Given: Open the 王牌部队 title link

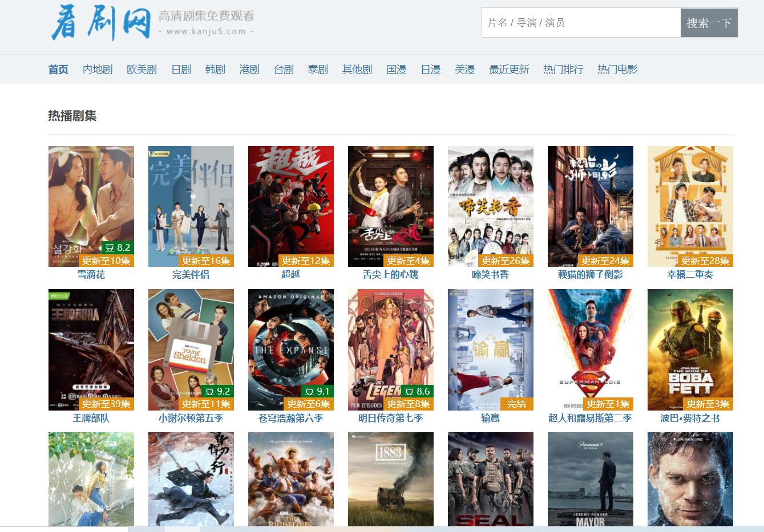Looking at the screenshot, I should point(91,418).
